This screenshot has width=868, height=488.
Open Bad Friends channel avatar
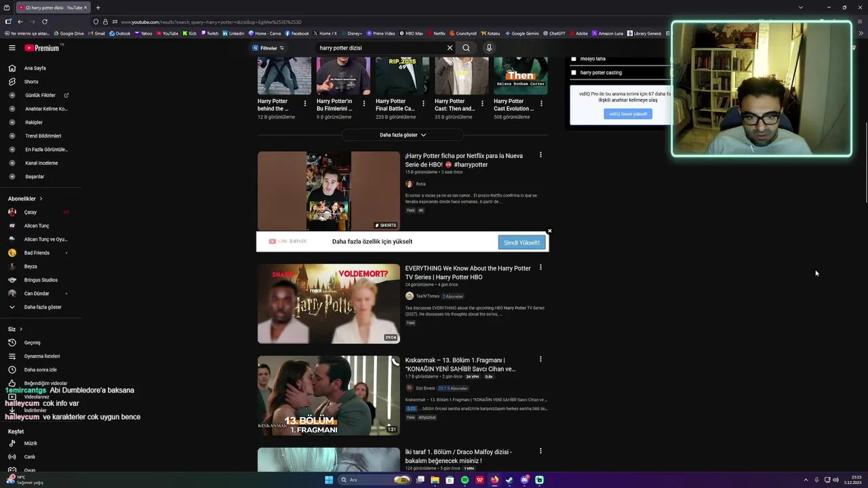(12, 253)
